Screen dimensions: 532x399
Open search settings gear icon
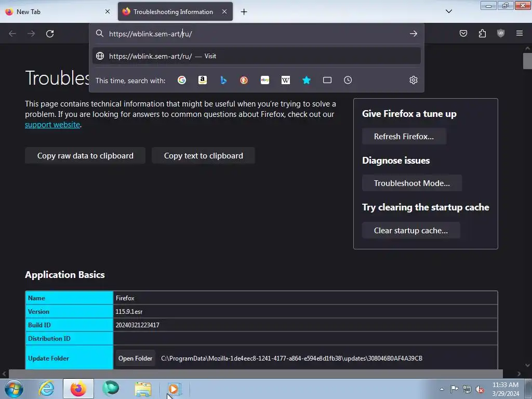click(413, 80)
